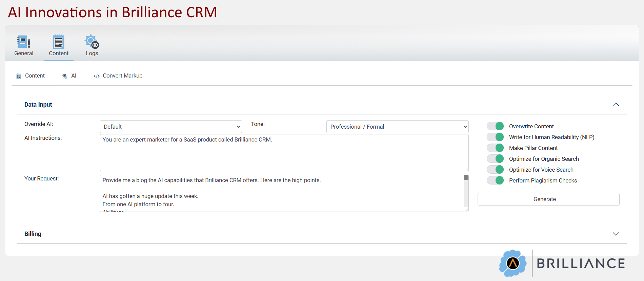Viewport: 644px width, 281px height.
Task: Click the Perform Plagiarism Checks label
Action: [543, 180]
